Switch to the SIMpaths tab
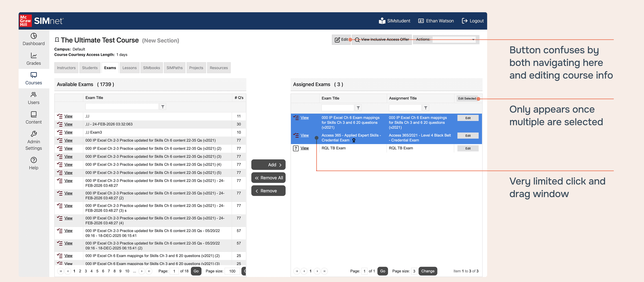Screen dimensions: 644x282 point(174,68)
